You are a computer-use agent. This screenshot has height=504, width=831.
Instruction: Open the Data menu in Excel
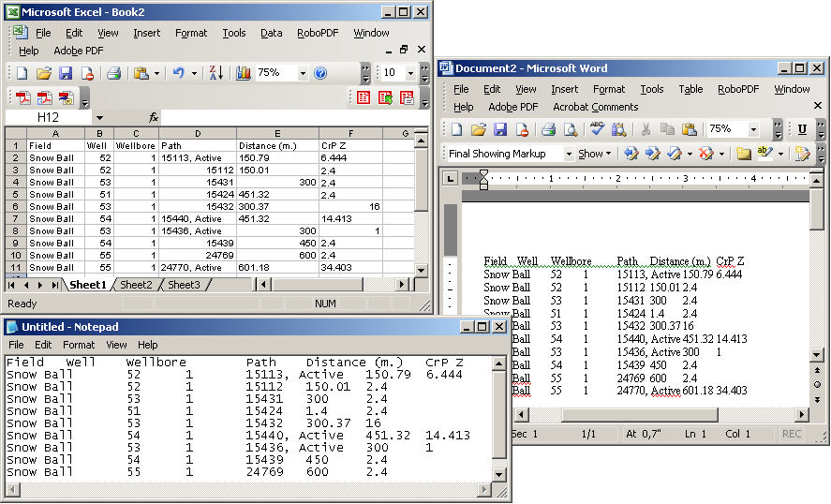pyautogui.click(x=272, y=33)
